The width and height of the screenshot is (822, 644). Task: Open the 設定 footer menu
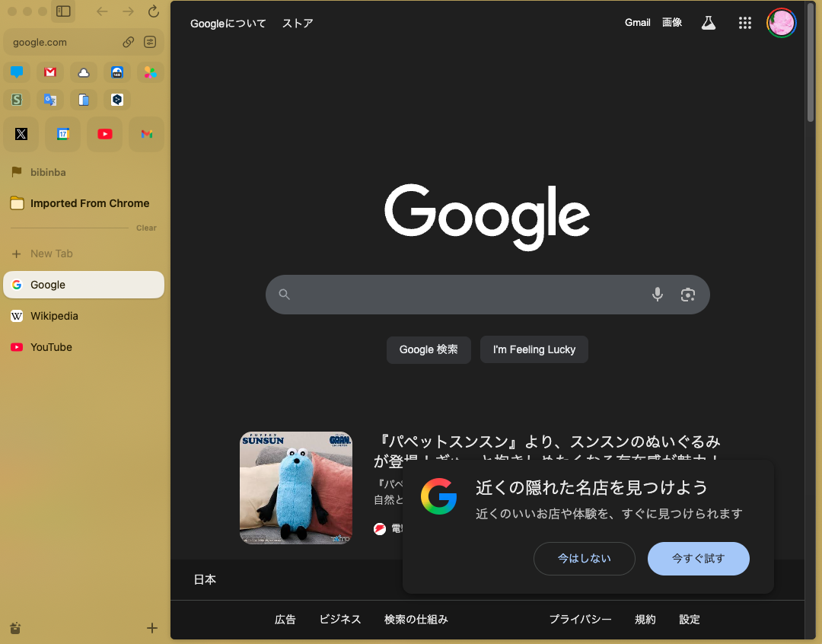point(690,620)
